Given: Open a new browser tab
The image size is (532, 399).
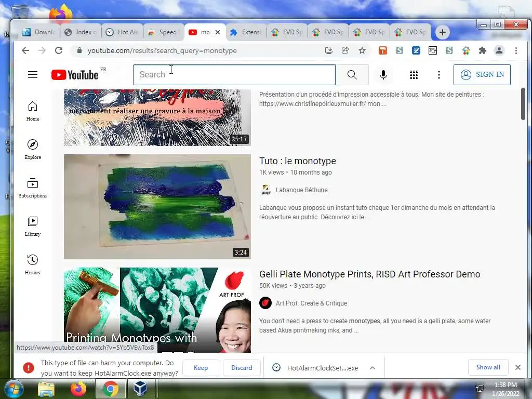Looking at the screenshot, I should 442,32.
